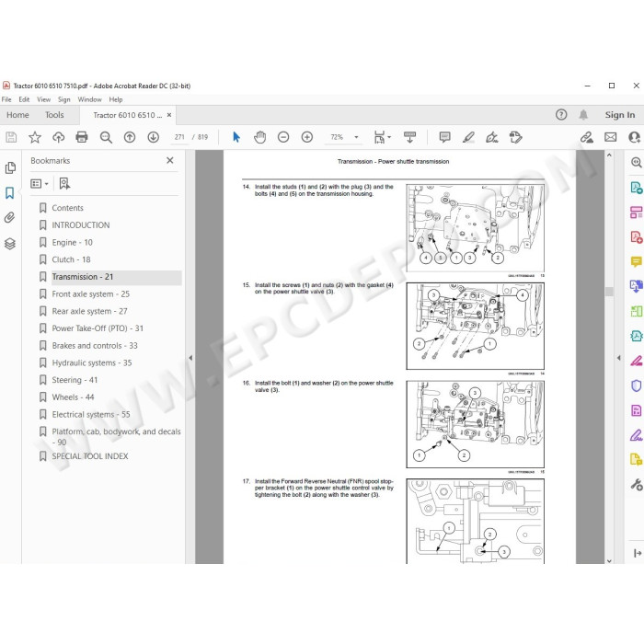Open fit page options tool
This screenshot has height=644, width=644.
click(x=382, y=137)
